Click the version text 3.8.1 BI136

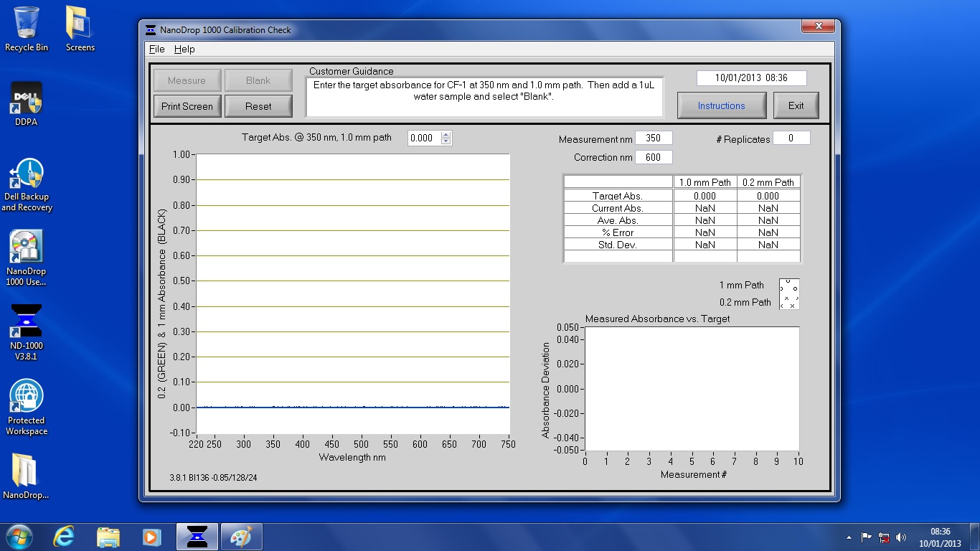214,478
